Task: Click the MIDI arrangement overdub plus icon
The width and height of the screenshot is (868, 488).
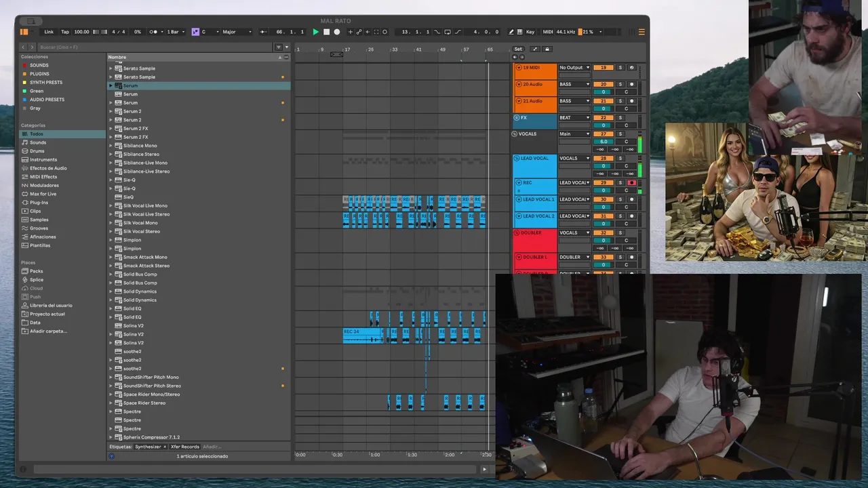Action: click(351, 32)
